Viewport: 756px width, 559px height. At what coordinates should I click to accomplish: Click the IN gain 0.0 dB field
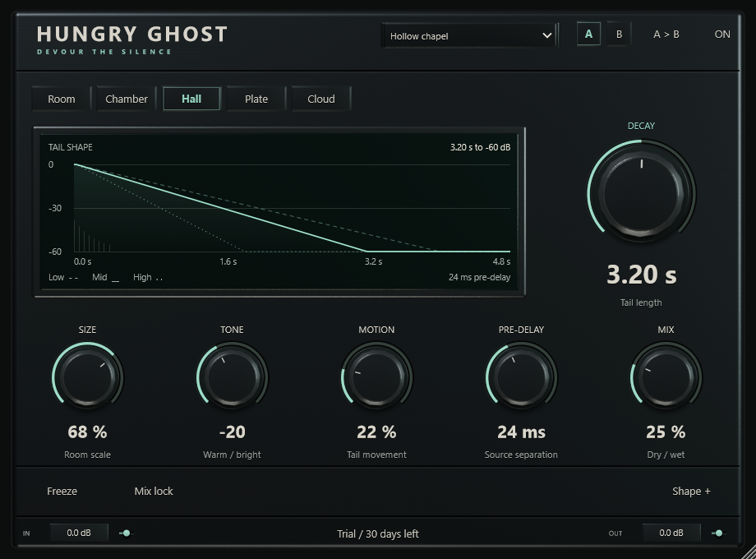pos(79,533)
